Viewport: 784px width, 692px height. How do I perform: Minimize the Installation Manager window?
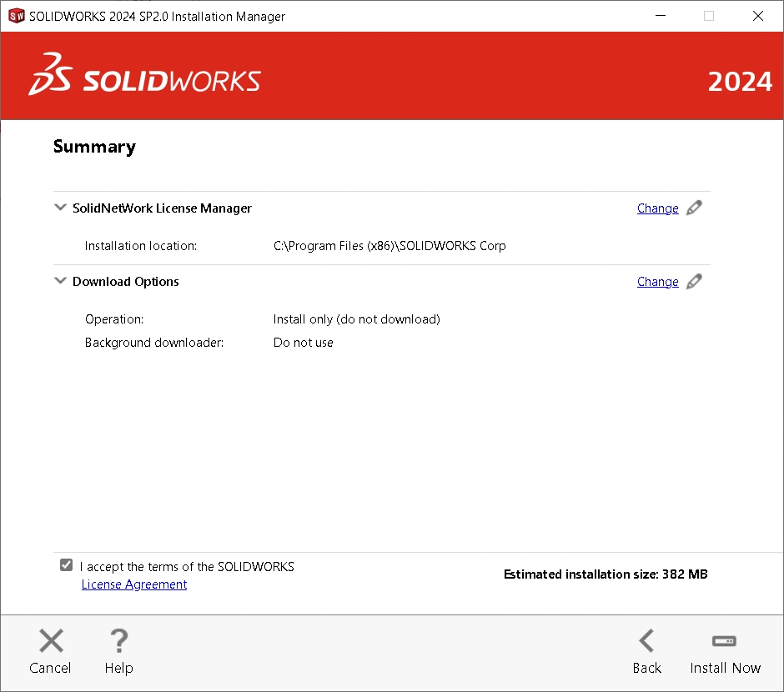point(661,16)
